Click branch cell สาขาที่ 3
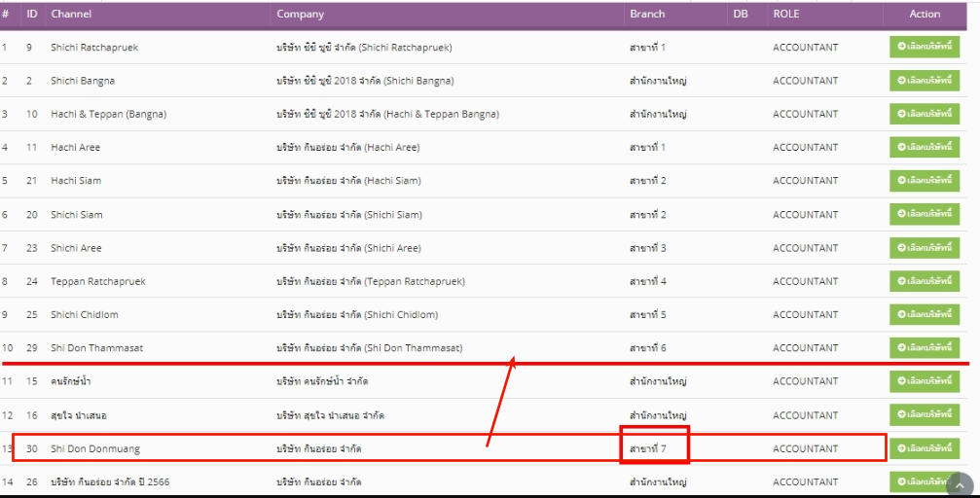 (x=647, y=247)
